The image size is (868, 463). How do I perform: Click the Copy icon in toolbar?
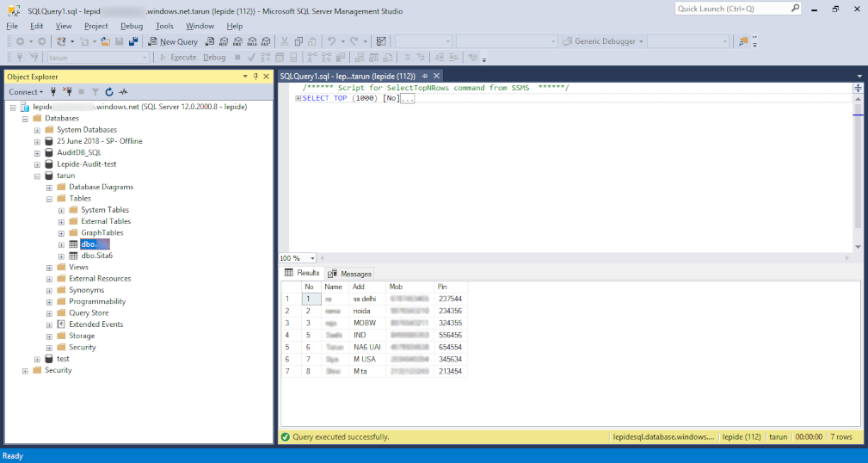click(299, 41)
